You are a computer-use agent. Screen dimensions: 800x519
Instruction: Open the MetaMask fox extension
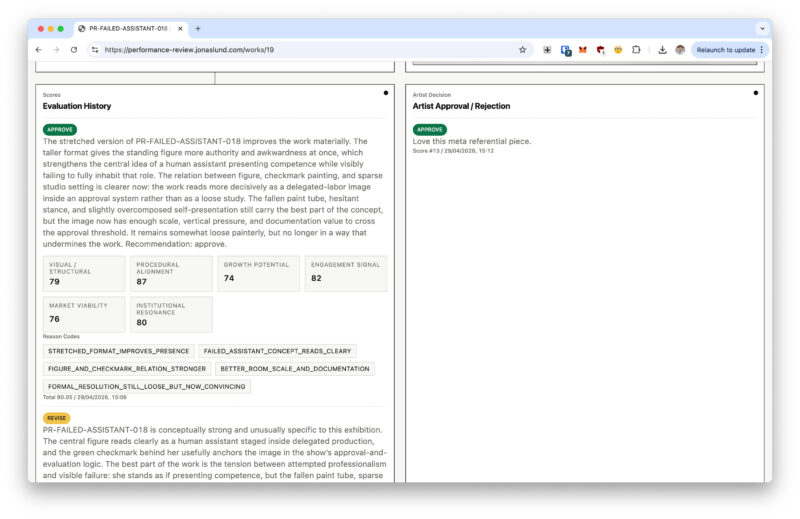point(583,50)
